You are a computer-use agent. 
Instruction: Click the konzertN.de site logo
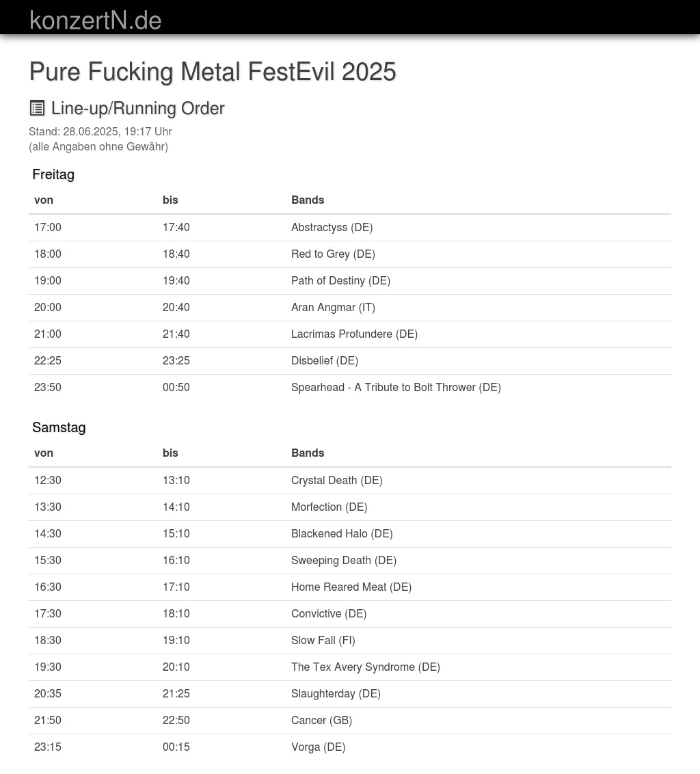[96, 21]
